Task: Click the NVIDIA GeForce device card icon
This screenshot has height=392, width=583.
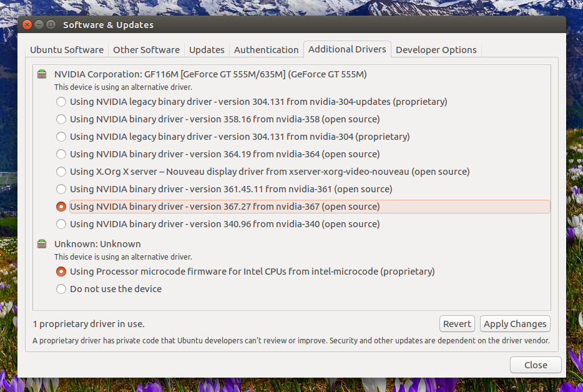Action: click(x=42, y=74)
